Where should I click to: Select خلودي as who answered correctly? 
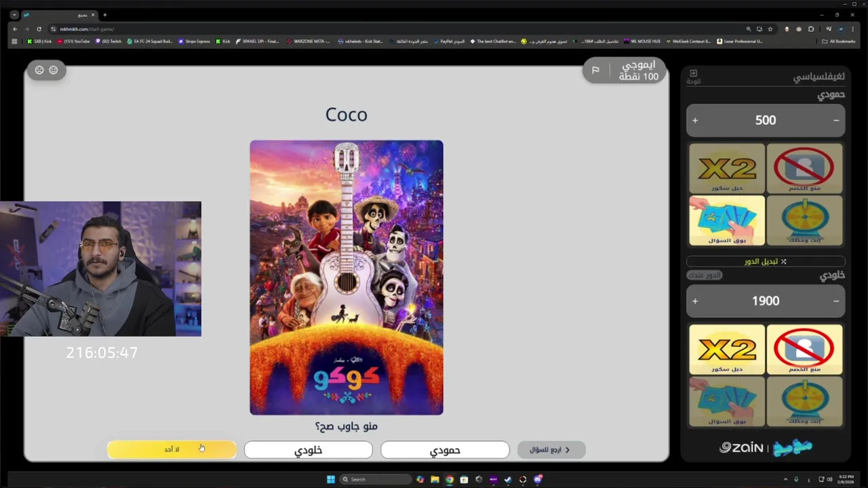coord(308,450)
